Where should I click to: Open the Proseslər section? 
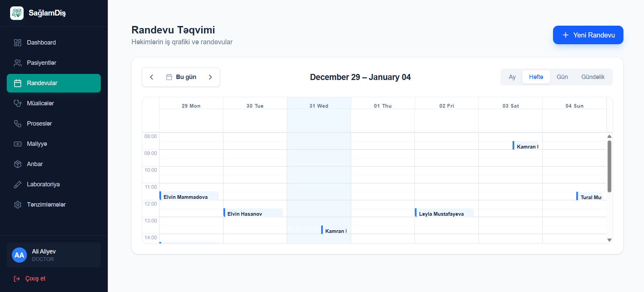(x=54, y=124)
